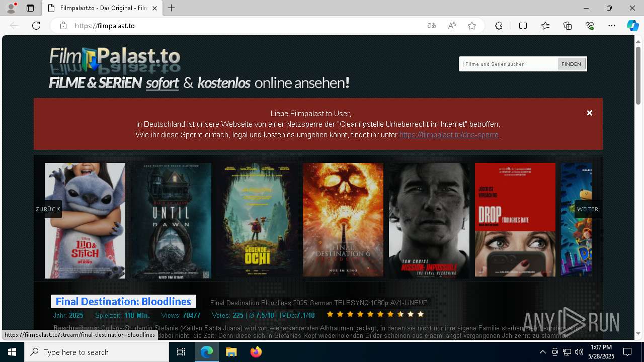Click the Windows taskbar search box
The height and width of the screenshot is (362, 644).
pos(97,352)
